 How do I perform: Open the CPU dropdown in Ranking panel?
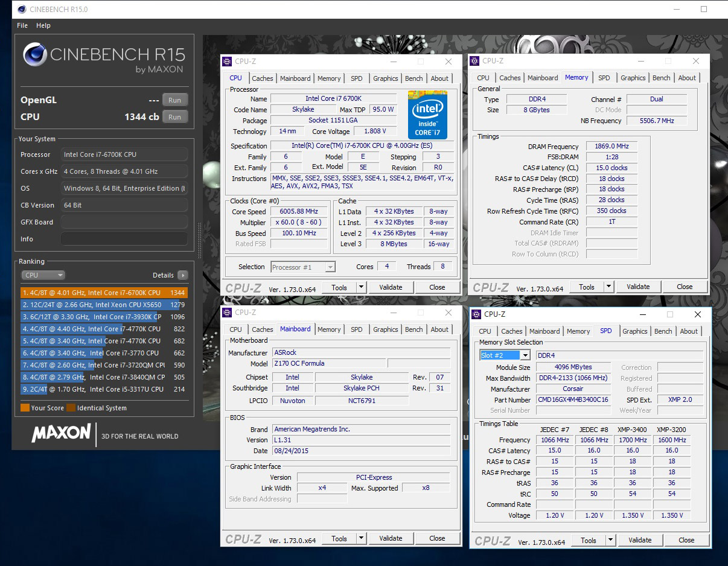43,275
